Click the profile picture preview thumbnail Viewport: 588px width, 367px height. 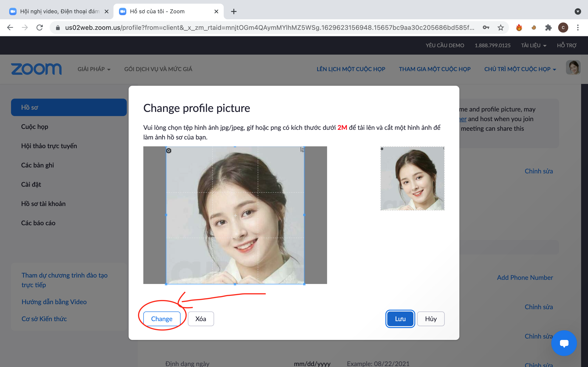tap(412, 178)
